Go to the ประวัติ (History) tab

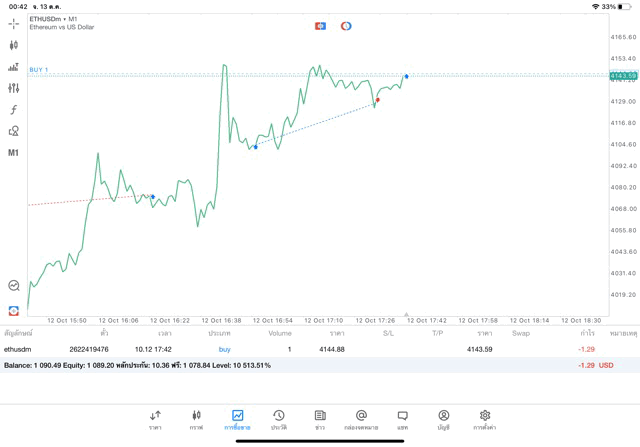[x=278, y=420]
